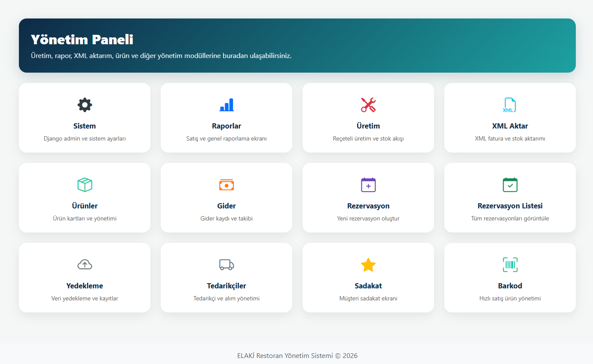Screen dimensions: 593x364
Task: Click the Yönetim Paneli header title
Action: click(x=82, y=40)
